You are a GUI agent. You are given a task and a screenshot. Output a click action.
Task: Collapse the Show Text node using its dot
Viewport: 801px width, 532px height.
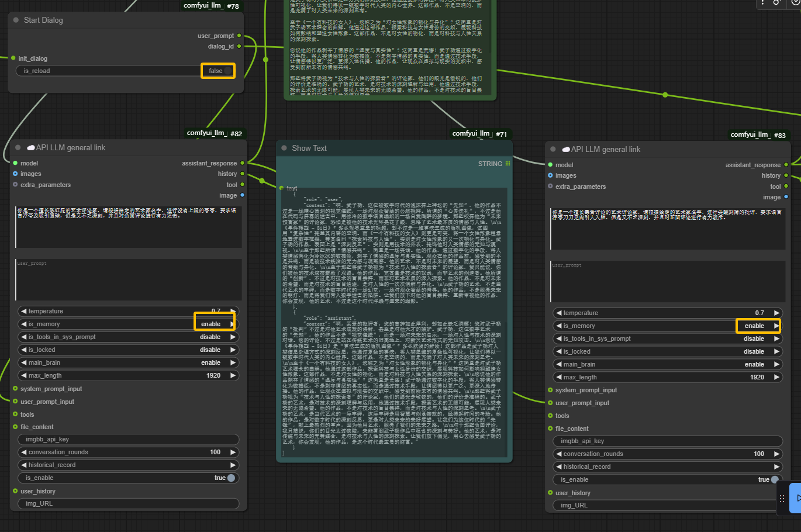coord(284,148)
